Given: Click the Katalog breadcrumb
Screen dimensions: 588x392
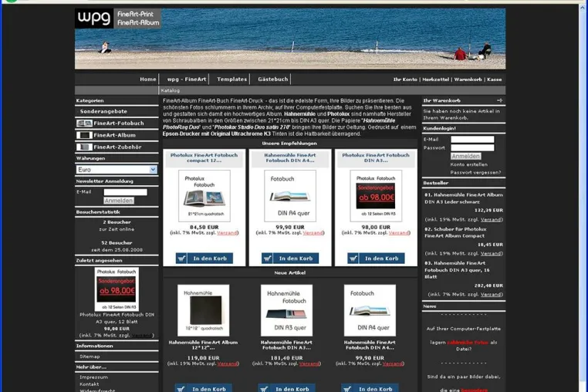Looking at the screenshot, I should 171,90.
